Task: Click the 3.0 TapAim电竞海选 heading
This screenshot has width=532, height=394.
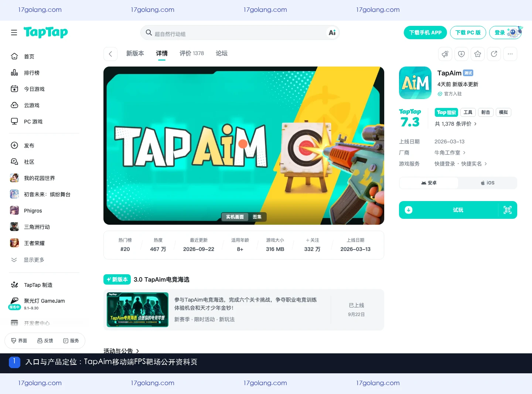Action: tap(161, 280)
